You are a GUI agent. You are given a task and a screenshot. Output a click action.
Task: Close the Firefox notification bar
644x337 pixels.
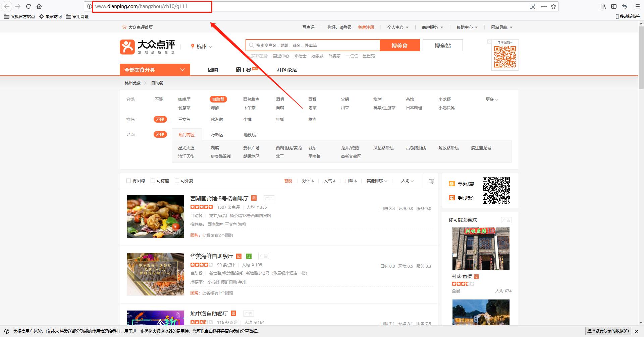pos(637,331)
